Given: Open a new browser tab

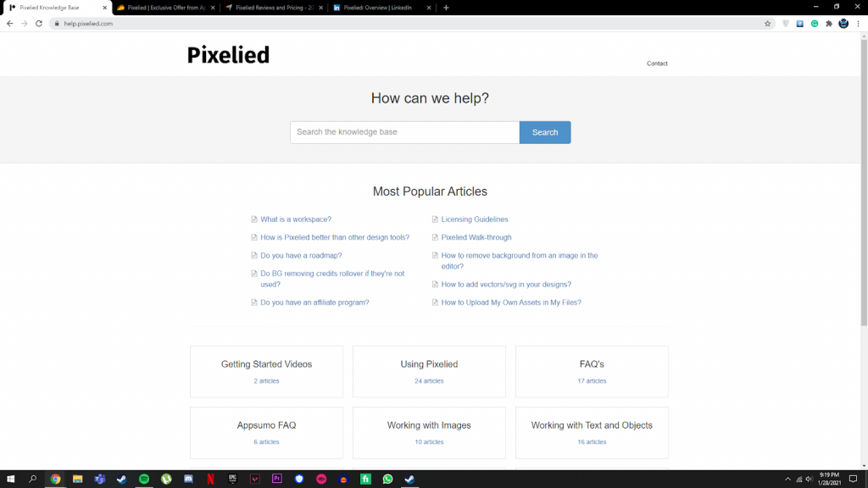Looking at the screenshot, I should click(x=446, y=8).
